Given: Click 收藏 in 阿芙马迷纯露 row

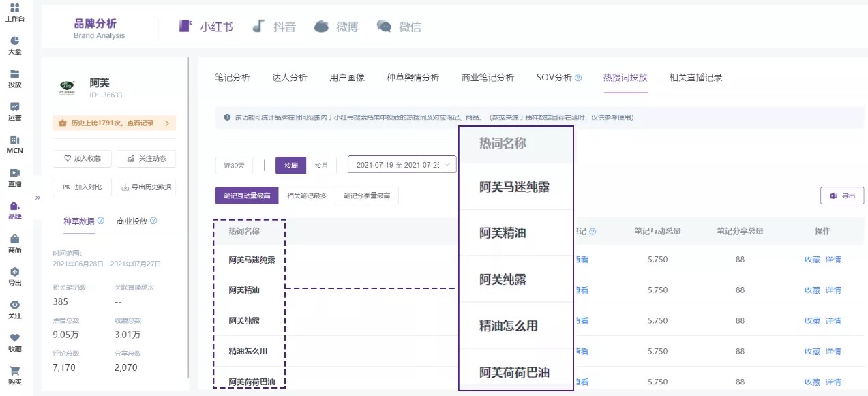Looking at the screenshot, I should click(812, 260).
